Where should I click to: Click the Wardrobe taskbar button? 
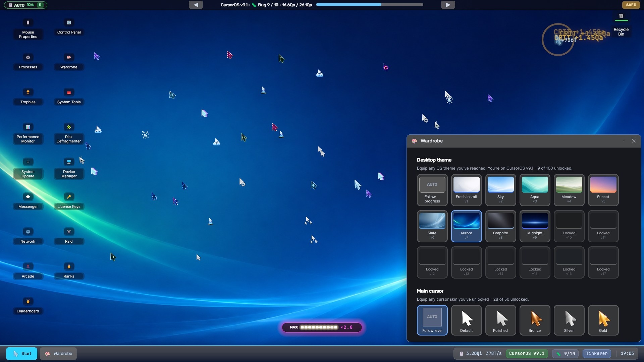58,354
